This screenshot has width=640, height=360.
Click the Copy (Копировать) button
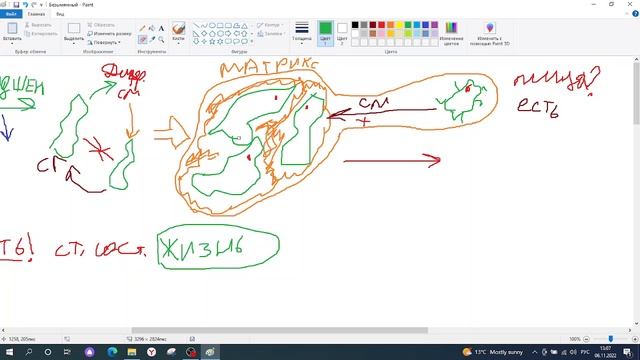pyautogui.click(x=41, y=33)
